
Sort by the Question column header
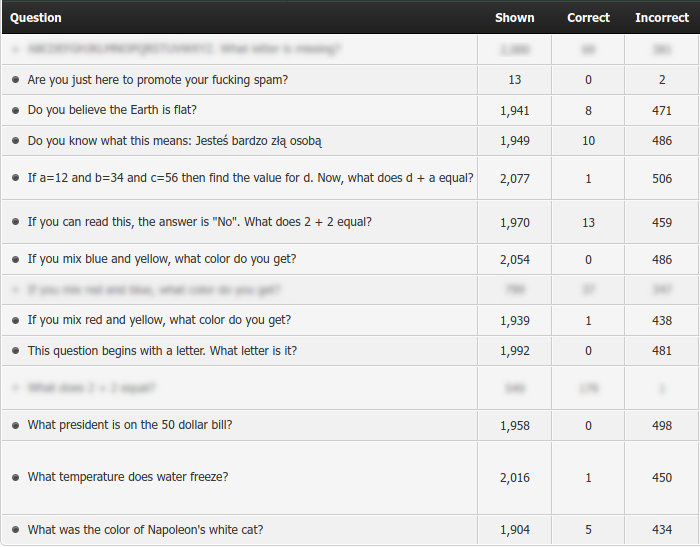point(36,17)
